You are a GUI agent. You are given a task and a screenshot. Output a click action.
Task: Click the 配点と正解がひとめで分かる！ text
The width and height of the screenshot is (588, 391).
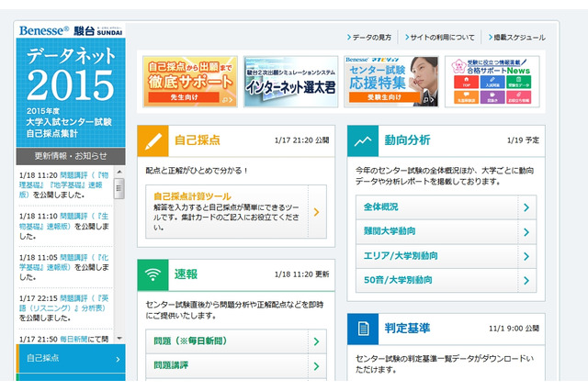pos(198,171)
